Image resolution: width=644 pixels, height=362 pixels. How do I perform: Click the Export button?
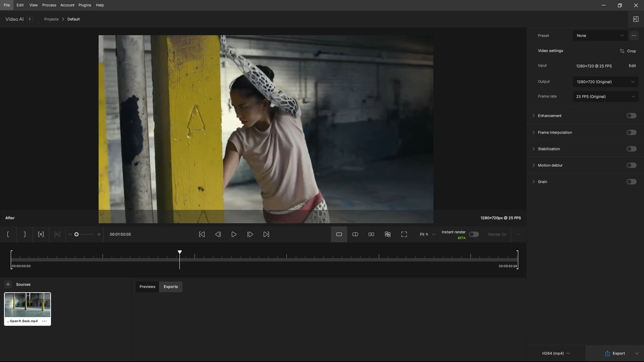(x=615, y=353)
